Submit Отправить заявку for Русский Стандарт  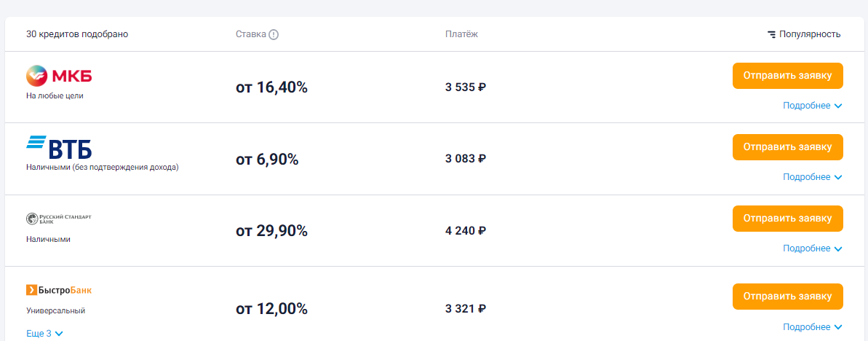788,219
